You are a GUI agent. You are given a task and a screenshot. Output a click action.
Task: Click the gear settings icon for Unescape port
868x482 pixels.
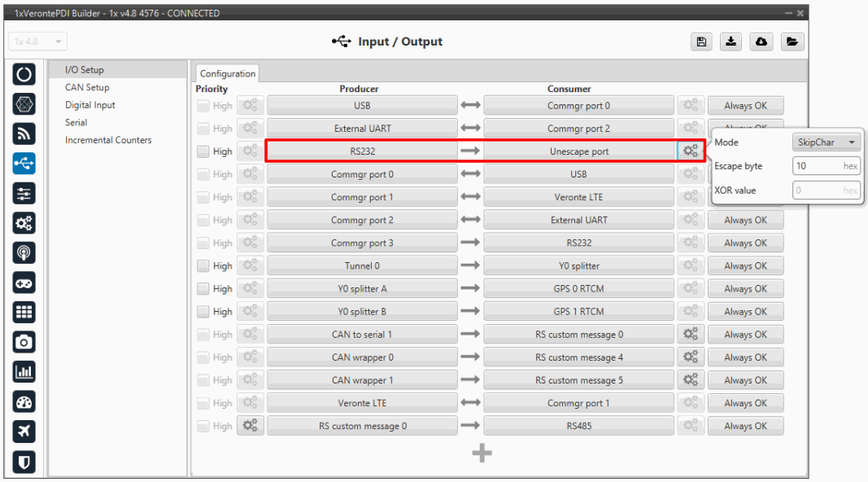pyautogui.click(x=690, y=151)
